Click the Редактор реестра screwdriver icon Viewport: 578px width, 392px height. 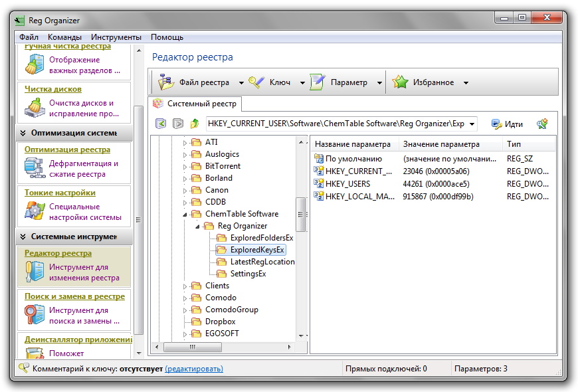pyautogui.click(x=35, y=272)
